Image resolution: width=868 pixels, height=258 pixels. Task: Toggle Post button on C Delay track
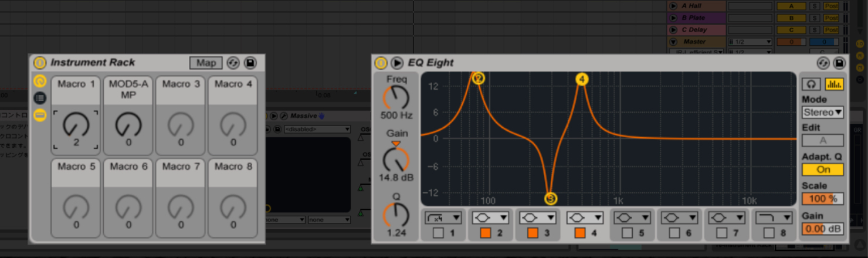click(x=831, y=29)
